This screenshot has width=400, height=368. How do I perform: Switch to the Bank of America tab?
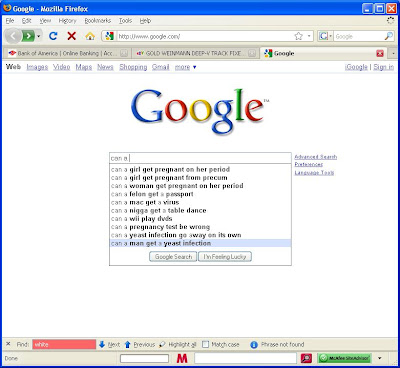point(66,53)
